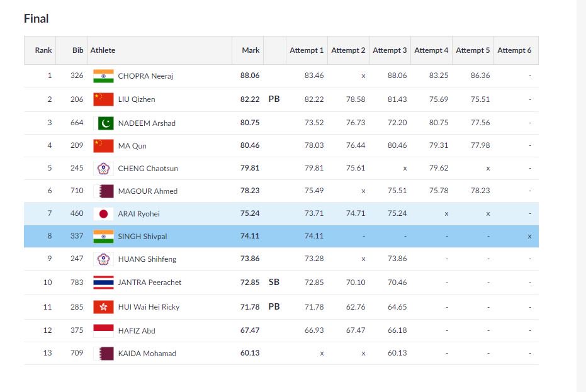Click the Chinese Taipei flag beside CHENG Chaotsun
This screenshot has width=586, height=392.
tap(103, 169)
